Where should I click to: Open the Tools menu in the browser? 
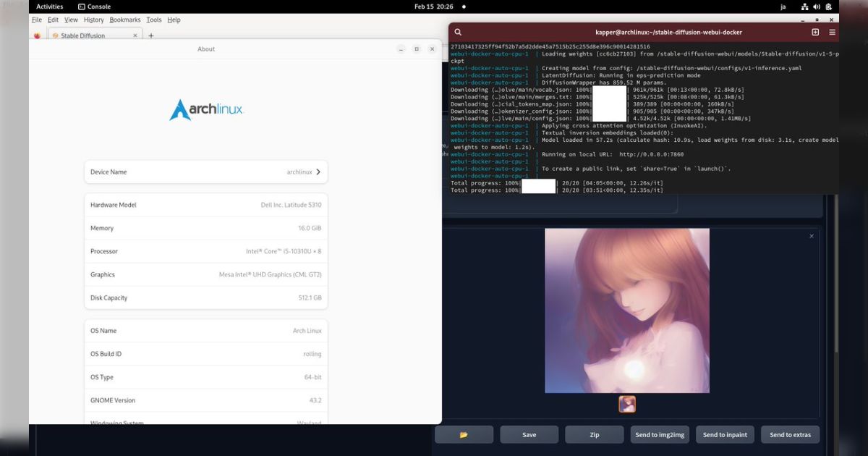(x=153, y=20)
